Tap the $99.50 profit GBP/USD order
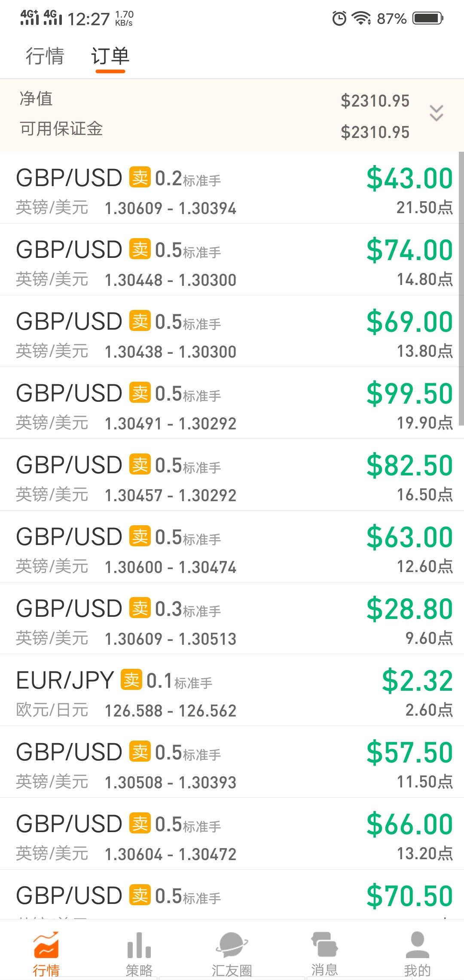 tap(232, 403)
